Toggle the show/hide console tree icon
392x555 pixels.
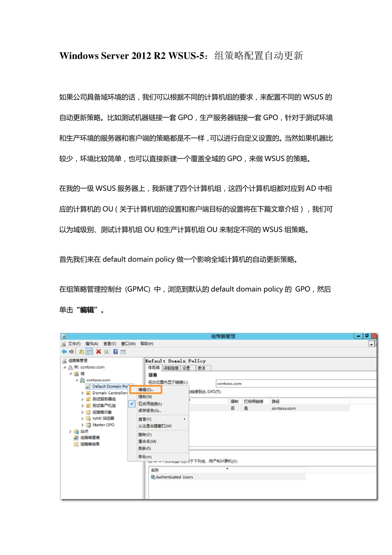[89, 351]
